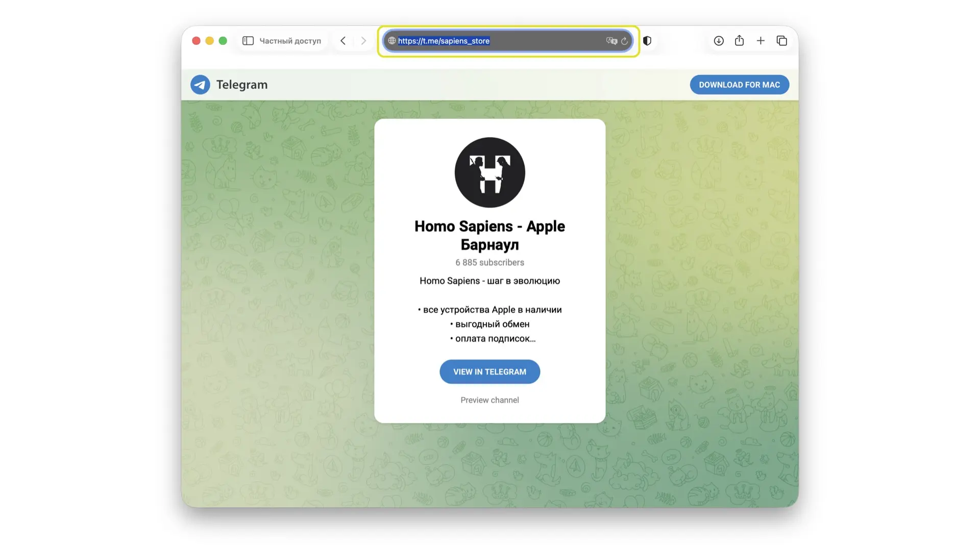Click the 'Homo Sapiens - шаг в эволюцию' line
This screenshot has height=547, width=980.
pos(490,281)
